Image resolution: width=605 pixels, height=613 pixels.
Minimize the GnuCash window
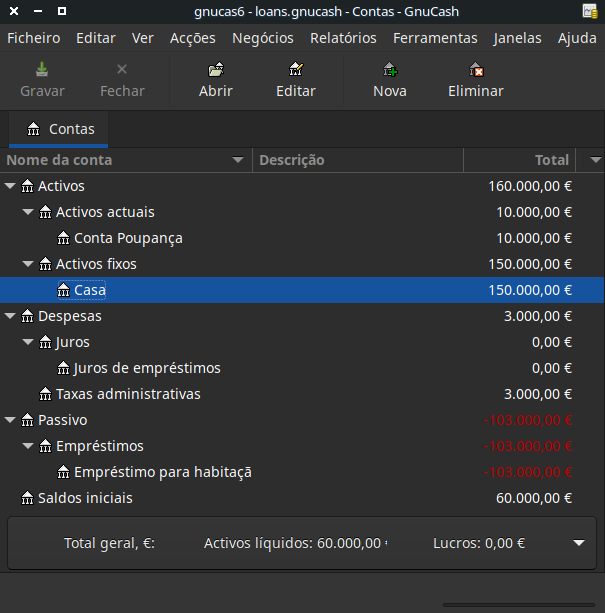(38, 11)
